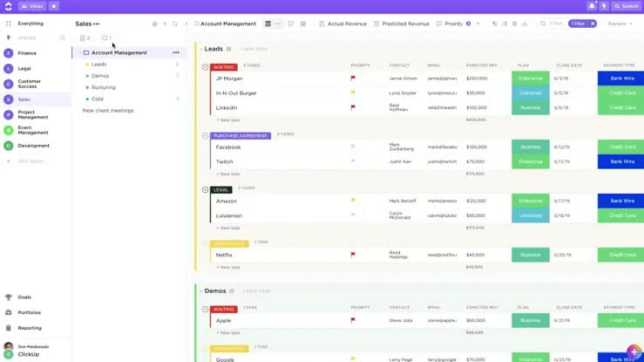
Task: Select the Account Management folder
Action: point(119,52)
